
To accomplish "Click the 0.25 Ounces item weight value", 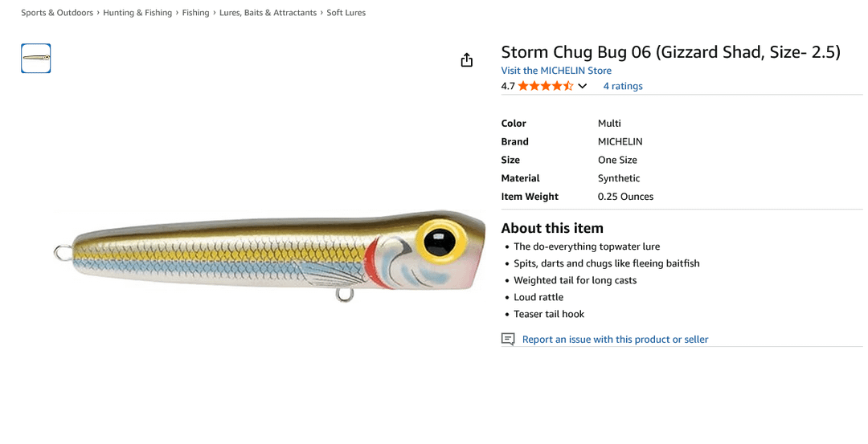I will tap(625, 197).
